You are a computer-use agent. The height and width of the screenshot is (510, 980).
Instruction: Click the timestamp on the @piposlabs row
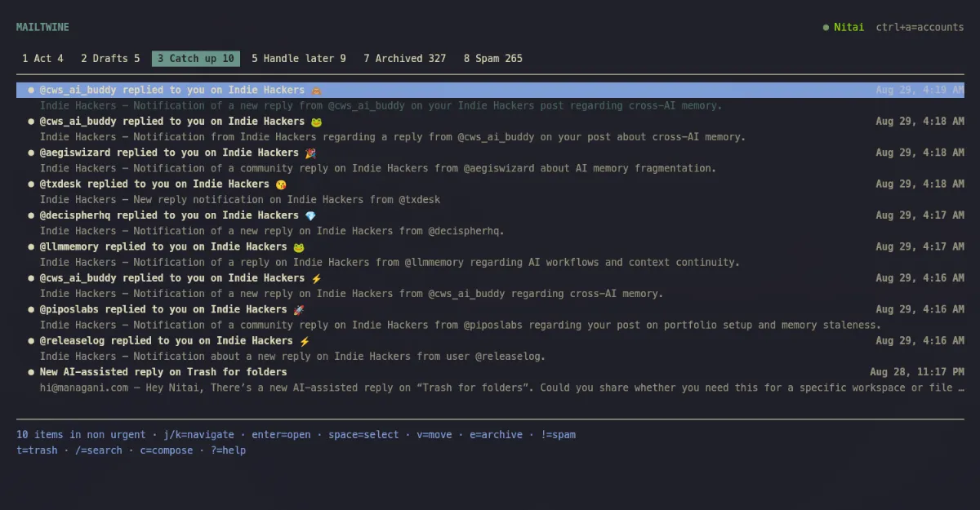point(920,310)
